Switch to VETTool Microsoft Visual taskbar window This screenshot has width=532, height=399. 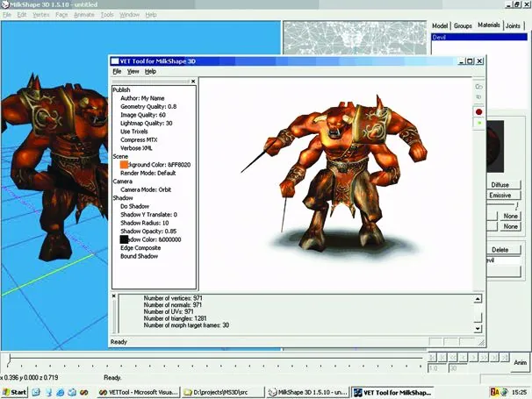(138, 392)
